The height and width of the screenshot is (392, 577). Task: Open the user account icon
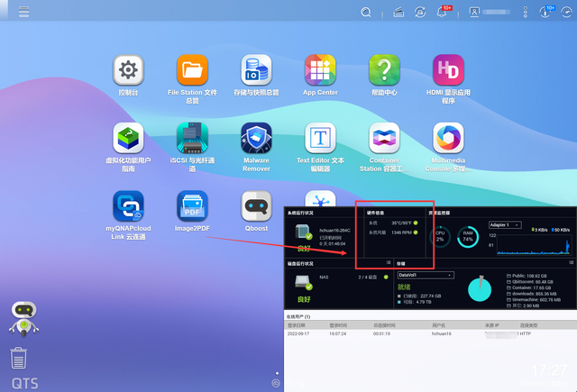click(x=474, y=12)
